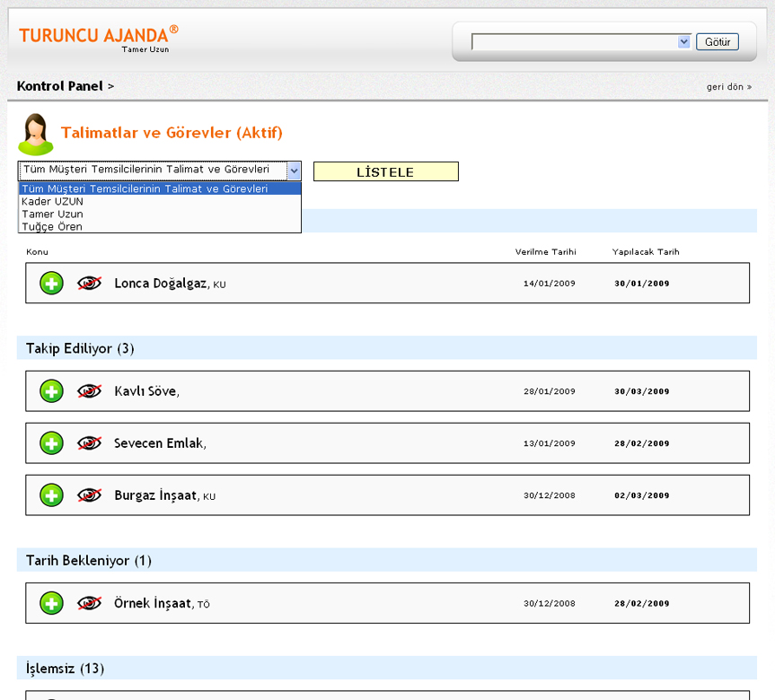Follow the geri dön link
Screen dimensions: 775x700
pos(729,87)
